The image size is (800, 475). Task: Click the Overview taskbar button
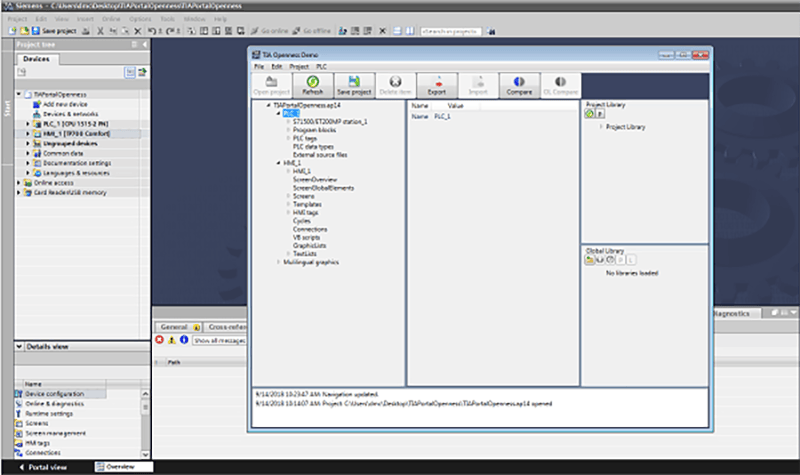[x=123, y=467]
